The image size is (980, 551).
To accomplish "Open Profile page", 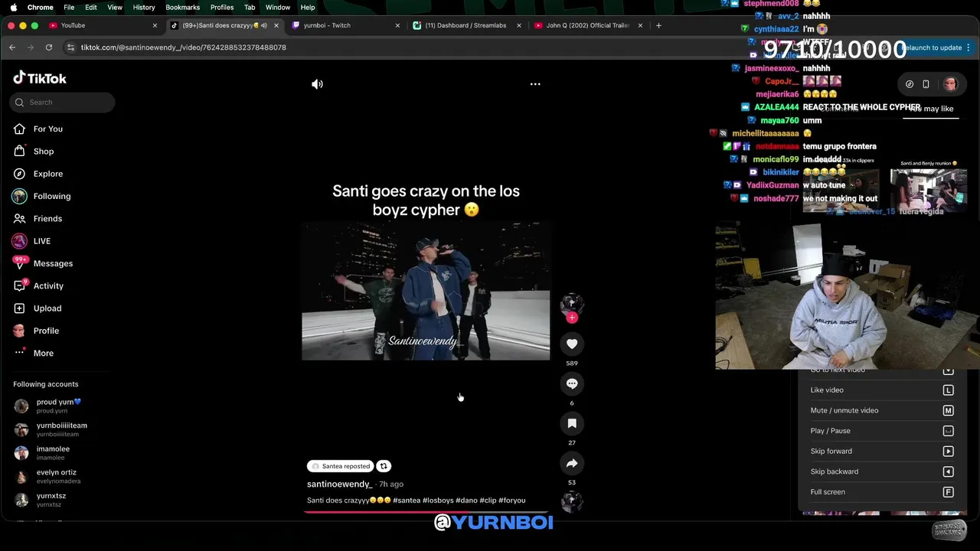I will tap(36, 331).
